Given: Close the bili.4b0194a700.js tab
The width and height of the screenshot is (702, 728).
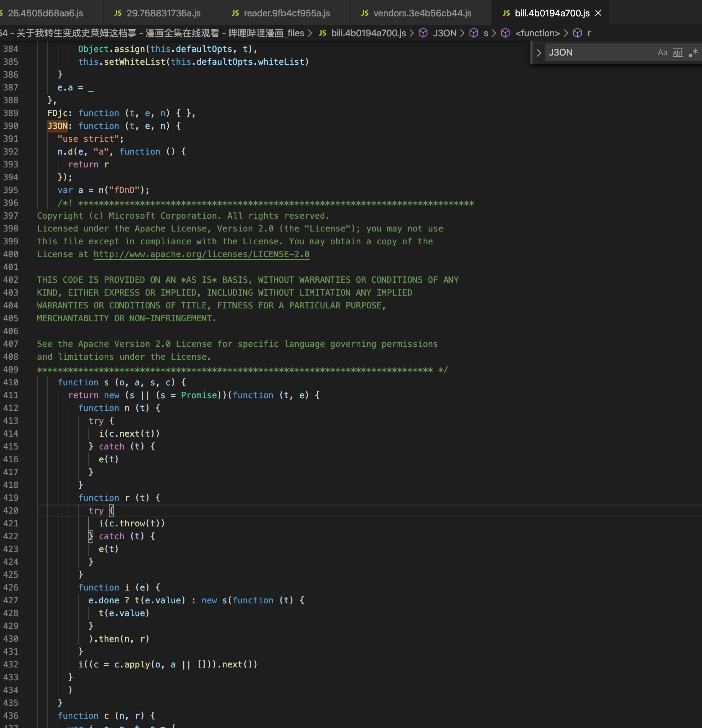Looking at the screenshot, I should pyautogui.click(x=598, y=13).
